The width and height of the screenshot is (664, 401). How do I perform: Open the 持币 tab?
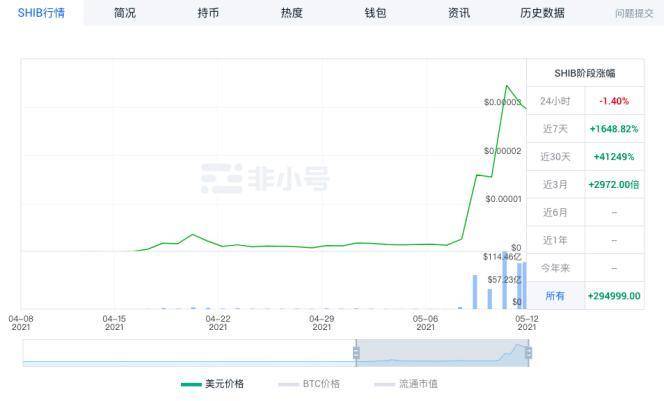[208, 13]
